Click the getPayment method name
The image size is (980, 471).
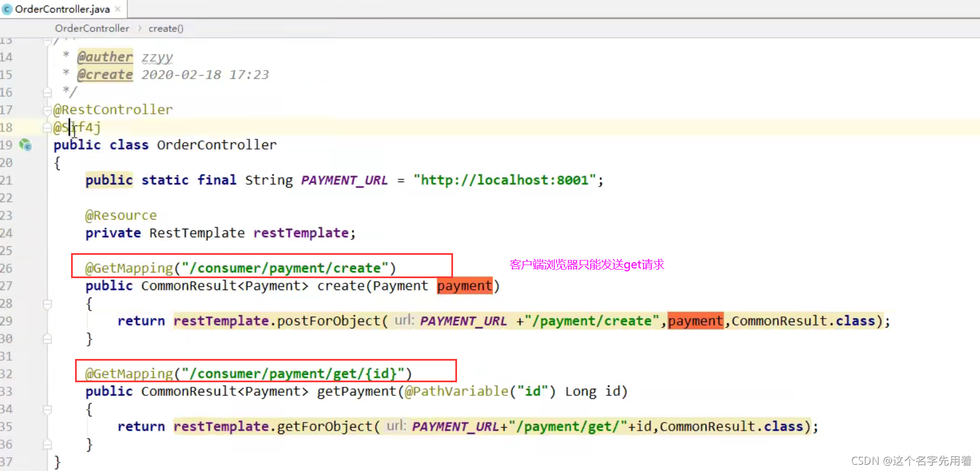pyautogui.click(x=356, y=391)
